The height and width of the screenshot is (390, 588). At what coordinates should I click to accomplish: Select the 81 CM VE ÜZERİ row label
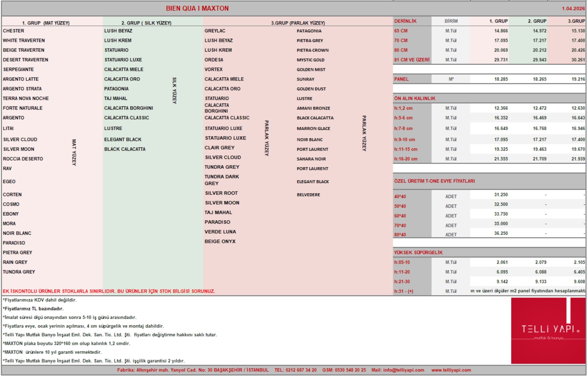coord(412,60)
